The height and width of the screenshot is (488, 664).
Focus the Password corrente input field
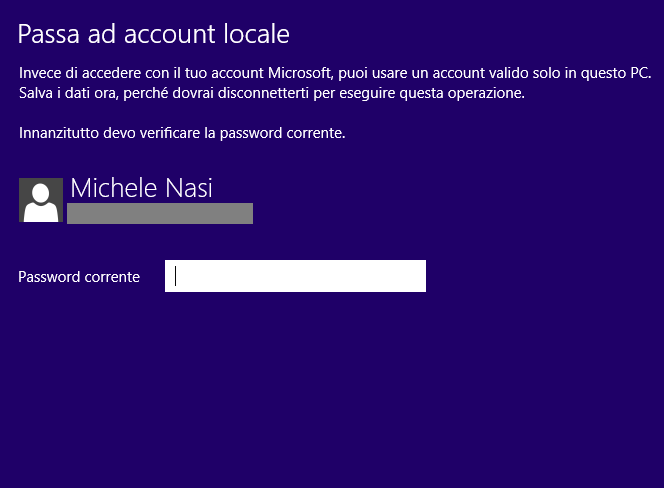click(295, 276)
